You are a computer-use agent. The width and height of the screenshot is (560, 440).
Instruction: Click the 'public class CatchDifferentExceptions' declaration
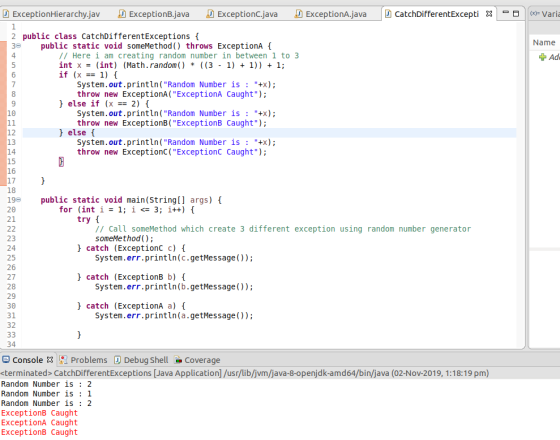coord(111,36)
